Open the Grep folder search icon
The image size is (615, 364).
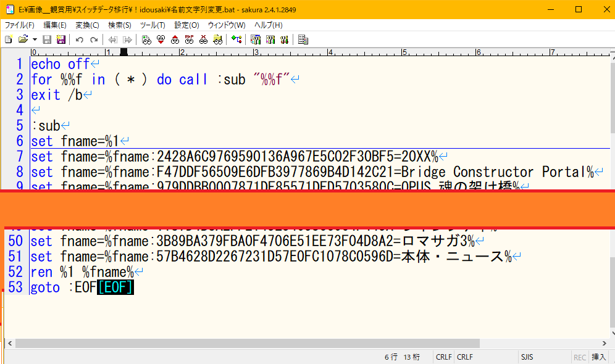click(x=218, y=39)
